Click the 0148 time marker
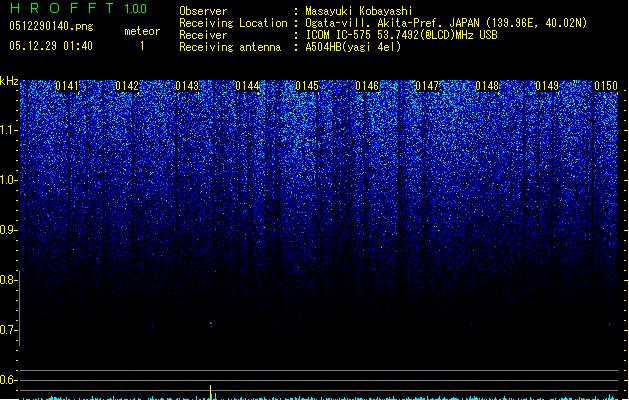Image resolution: width=629 pixels, height=400 pixels. pos(487,86)
